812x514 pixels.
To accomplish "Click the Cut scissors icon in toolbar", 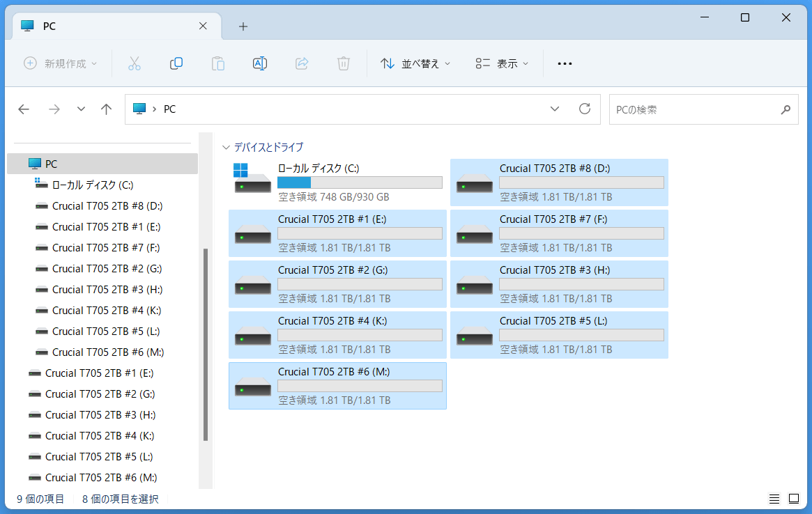I will pyautogui.click(x=135, y=63).
